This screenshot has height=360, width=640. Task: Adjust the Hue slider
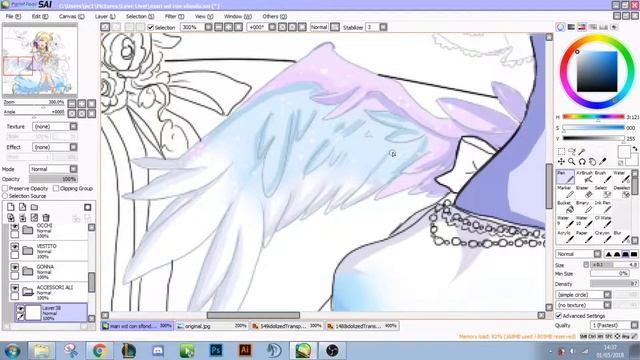pos(593,117)
